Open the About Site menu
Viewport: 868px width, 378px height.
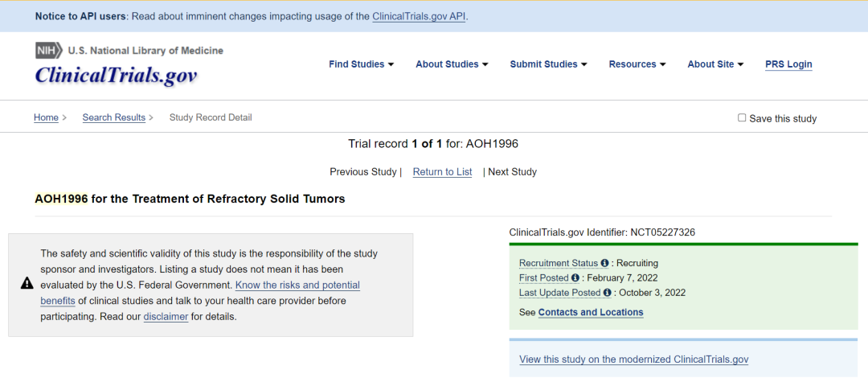point(715,64)
